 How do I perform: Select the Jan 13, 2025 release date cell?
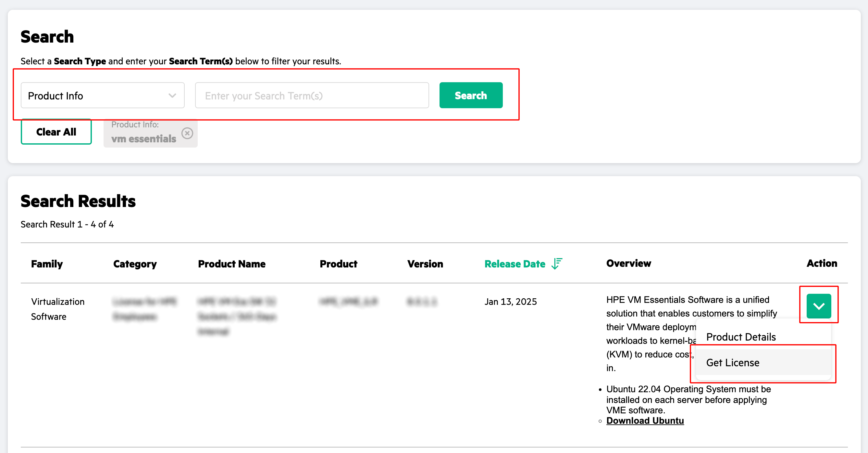tap(511, 302)
